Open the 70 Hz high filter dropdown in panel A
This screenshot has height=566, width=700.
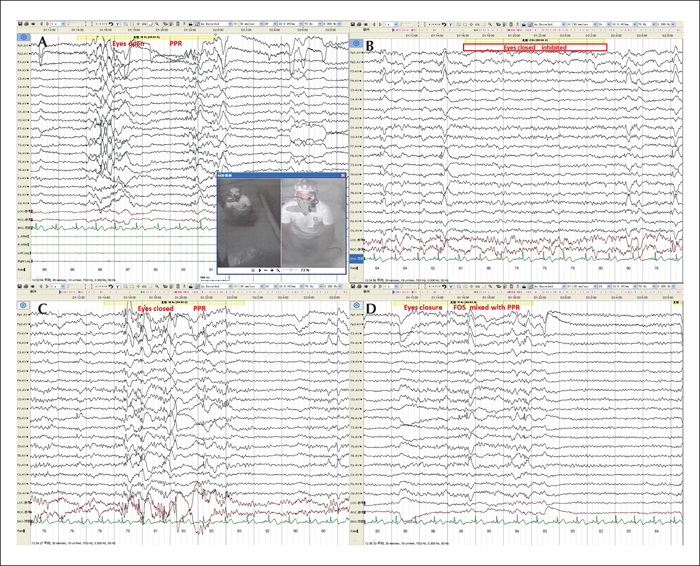313,24
